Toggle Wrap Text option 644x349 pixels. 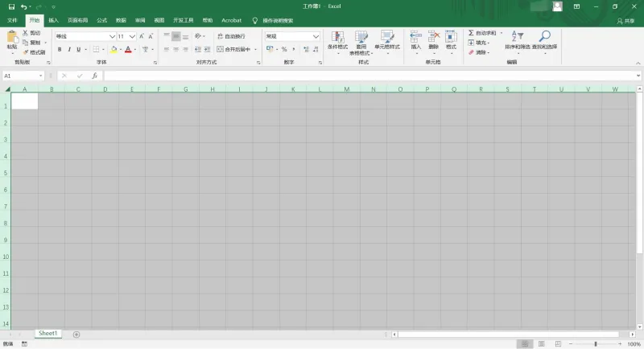tap(231, 36)
